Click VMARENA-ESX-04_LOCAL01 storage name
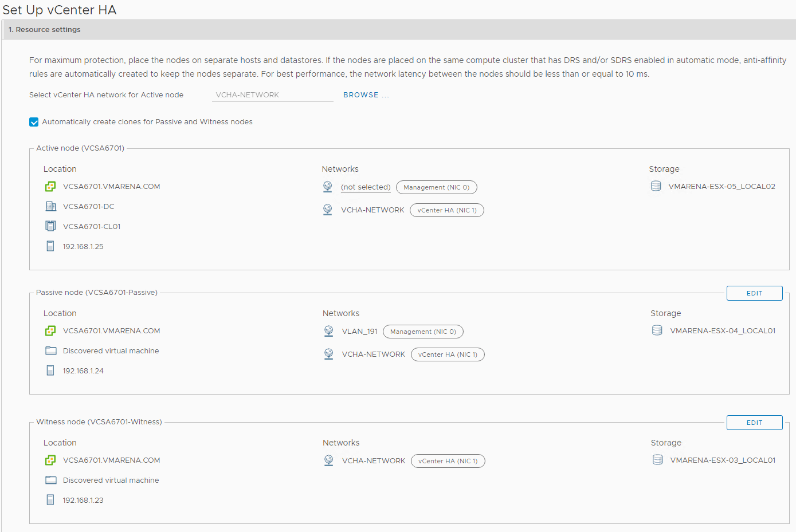This screenshot has width=796, height=532. (723, 331)
